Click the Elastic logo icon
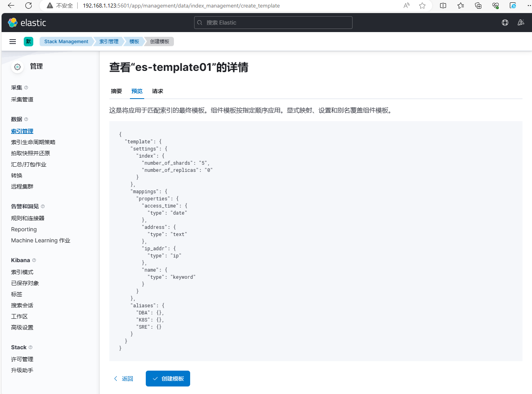Screen dimensions: 532x394 (x=13, y=23)
